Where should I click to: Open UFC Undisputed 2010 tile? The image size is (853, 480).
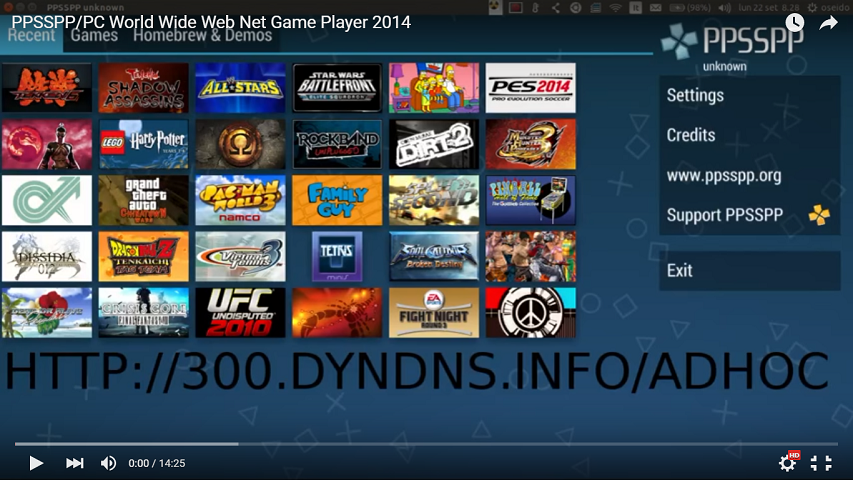click(240, 313)
